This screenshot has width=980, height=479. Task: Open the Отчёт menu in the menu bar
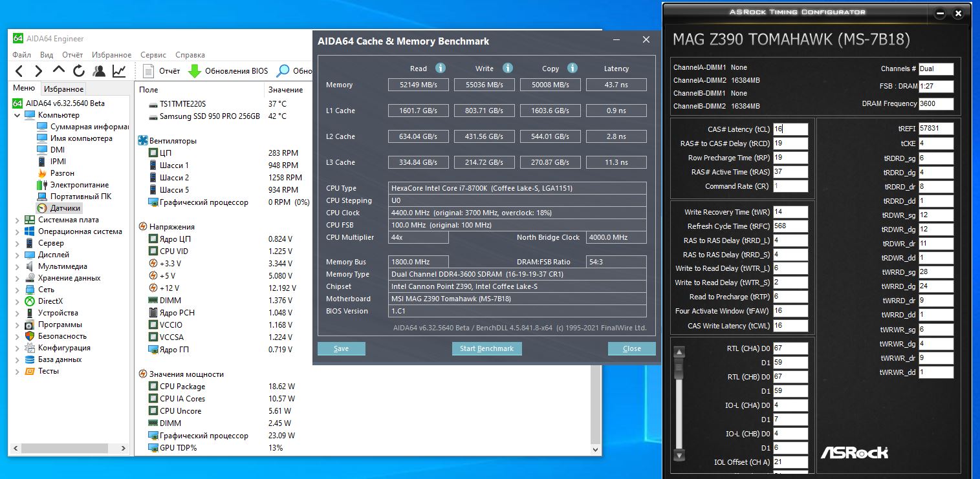tap(72, 55)
